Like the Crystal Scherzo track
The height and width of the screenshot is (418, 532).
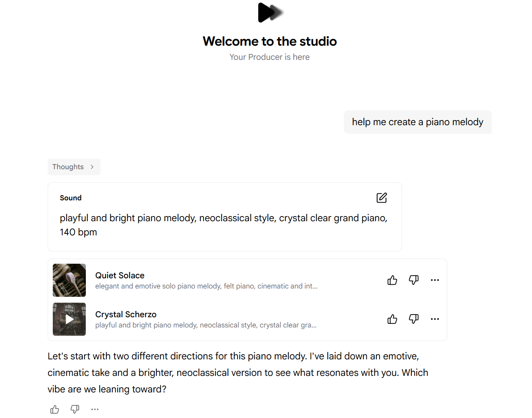[x=392, y=319]
